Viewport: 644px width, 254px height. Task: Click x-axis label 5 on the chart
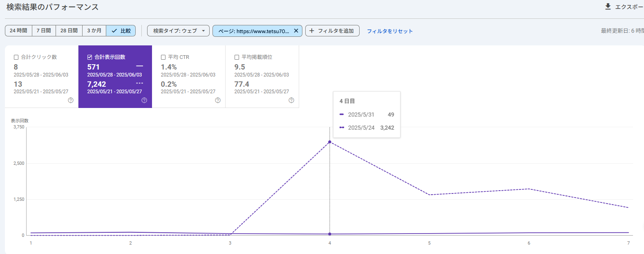coord(429,243)
